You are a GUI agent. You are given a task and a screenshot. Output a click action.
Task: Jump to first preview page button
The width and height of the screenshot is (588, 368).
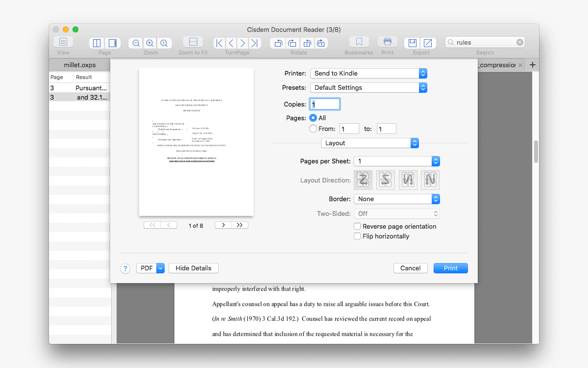(152, 225)
